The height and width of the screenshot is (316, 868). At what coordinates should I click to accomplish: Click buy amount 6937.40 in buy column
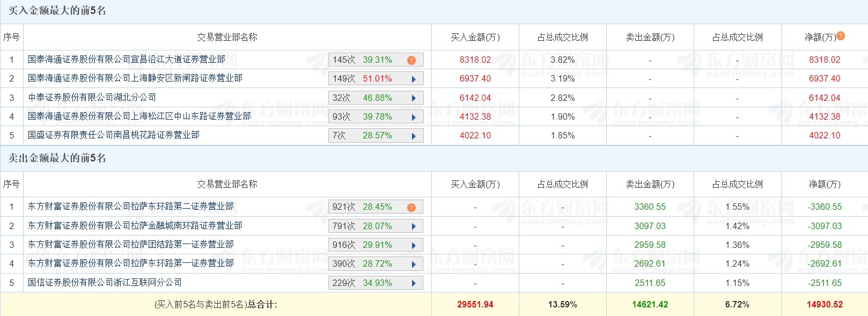coord(475,79)
